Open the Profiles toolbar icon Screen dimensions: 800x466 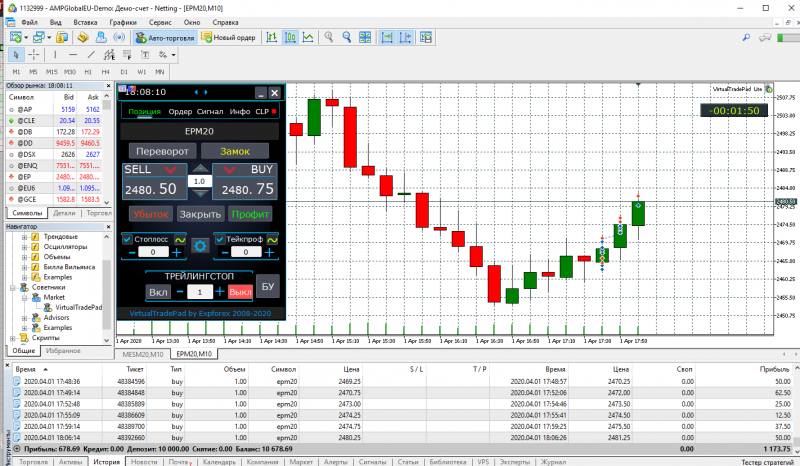[38, 37]
